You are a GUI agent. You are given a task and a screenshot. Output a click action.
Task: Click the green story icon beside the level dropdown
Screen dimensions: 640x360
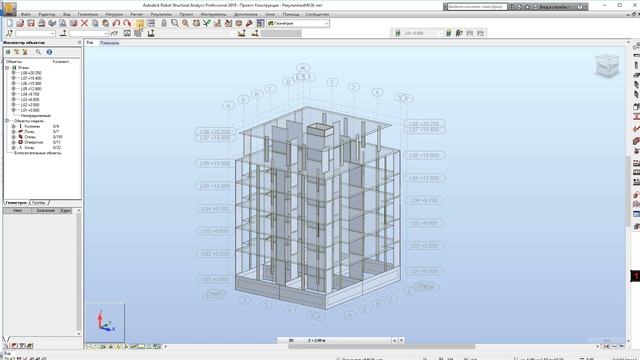(x=398, y=33)
